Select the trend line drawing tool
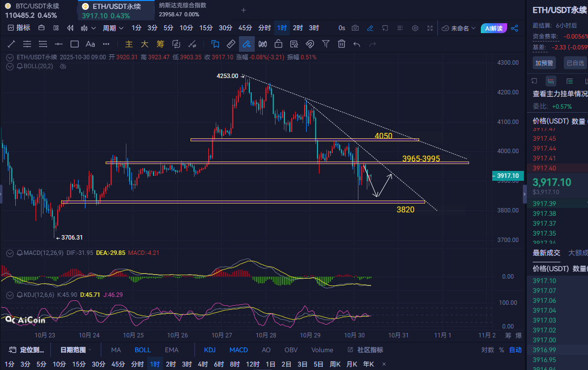 11,44
